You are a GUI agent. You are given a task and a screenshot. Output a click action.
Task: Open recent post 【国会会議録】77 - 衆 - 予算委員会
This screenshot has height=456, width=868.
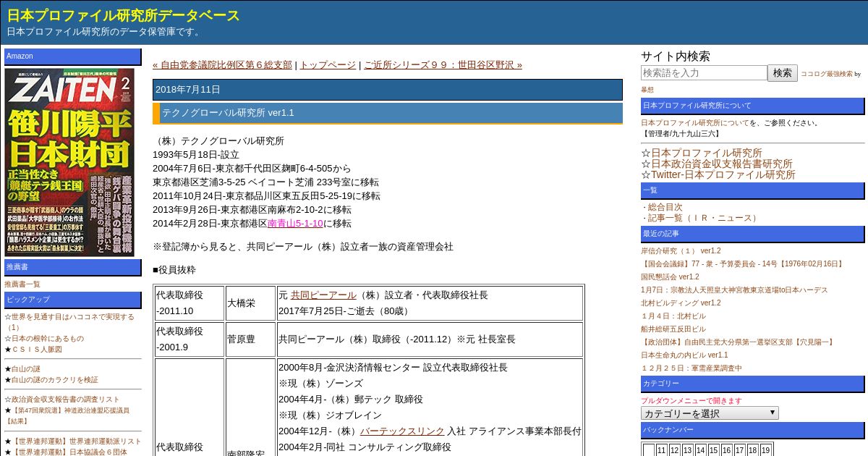pos(743,263)
